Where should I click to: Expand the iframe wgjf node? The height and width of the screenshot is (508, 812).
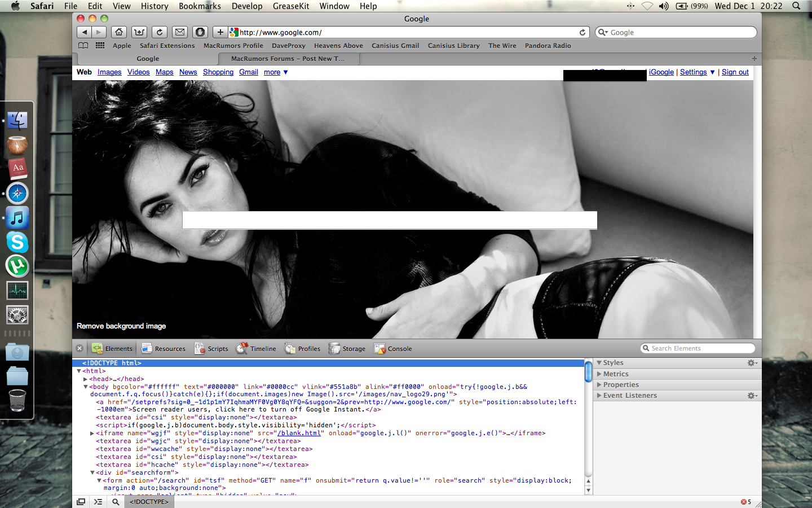pyautogui.click(x=92, y=433)
